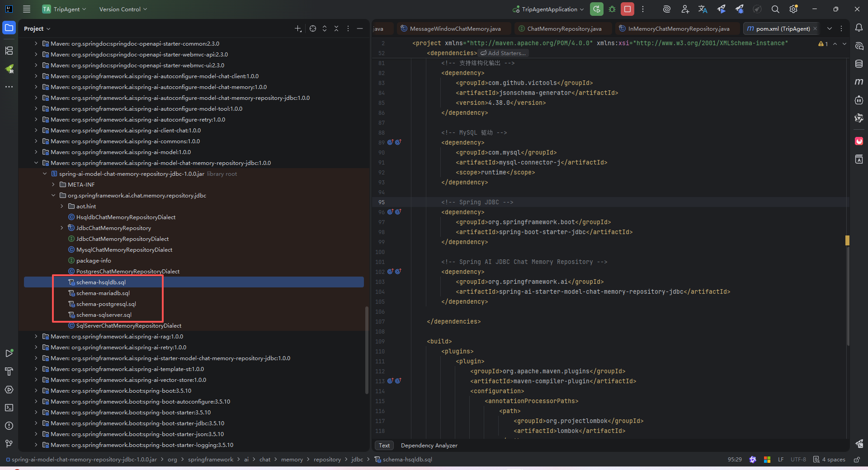The image size is (868, 470).
Task: Open the main hamburger menu
Action: point(27,9)
